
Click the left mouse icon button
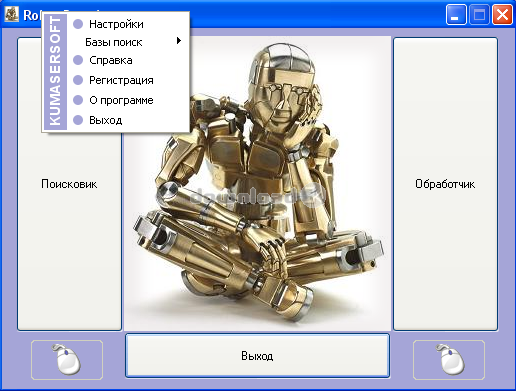67,360
